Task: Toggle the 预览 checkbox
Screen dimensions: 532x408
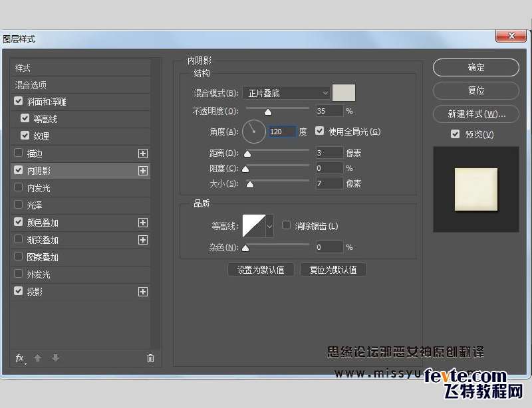Action: coord(455,134)
